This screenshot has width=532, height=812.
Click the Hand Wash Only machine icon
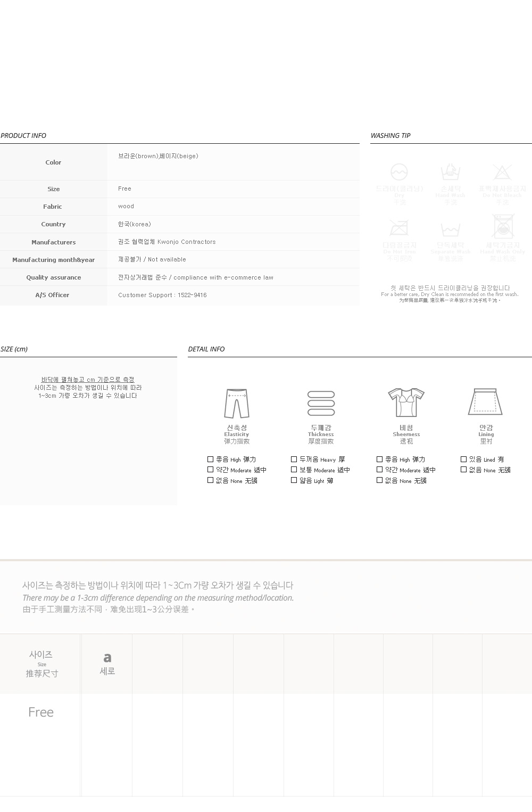click(503, 226)
